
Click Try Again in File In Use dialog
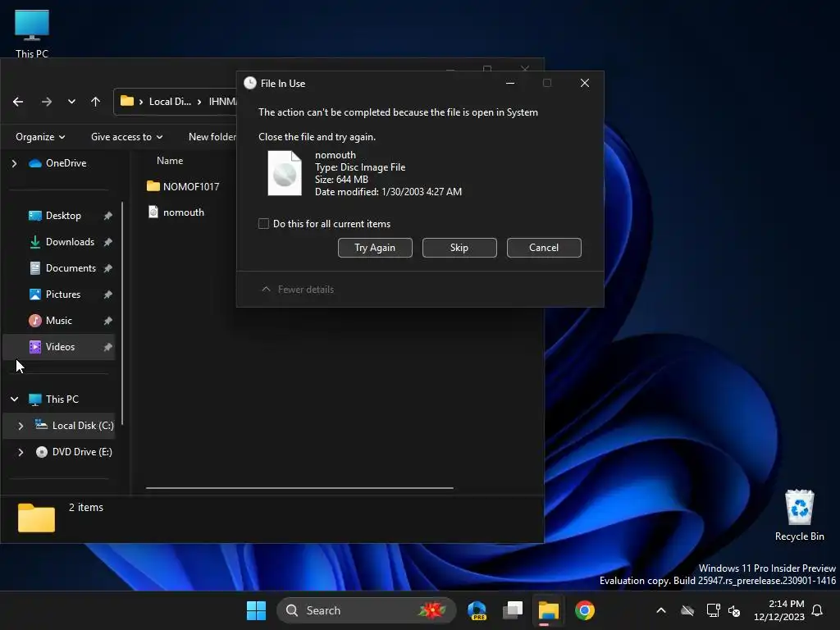click(x=375, y=248)
